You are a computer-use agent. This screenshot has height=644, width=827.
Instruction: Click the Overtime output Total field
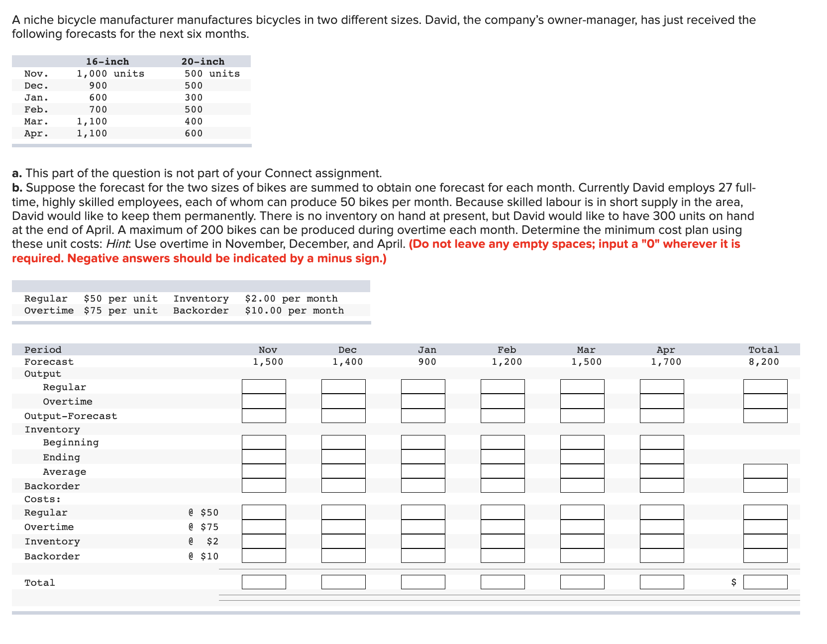[x=765, y=401]
